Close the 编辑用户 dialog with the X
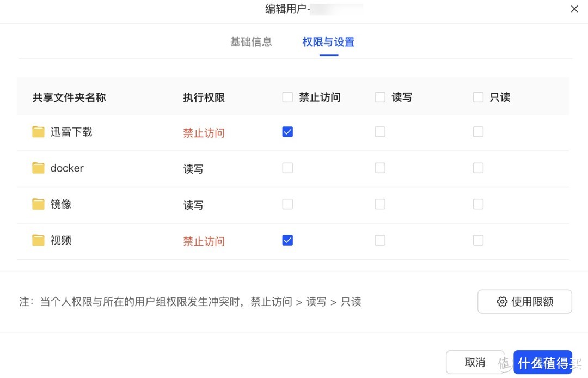This screenshot has height=378, width=588. coord(574,9)
